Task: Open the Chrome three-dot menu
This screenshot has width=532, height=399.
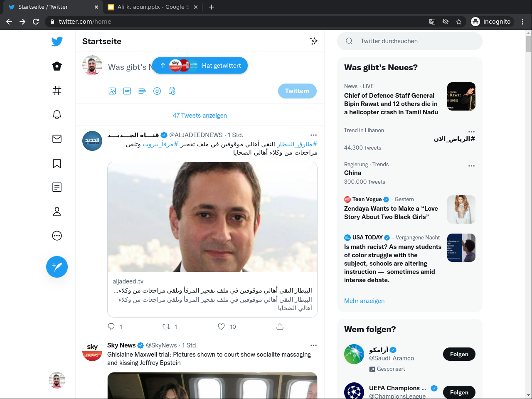Action: [523, 22]
